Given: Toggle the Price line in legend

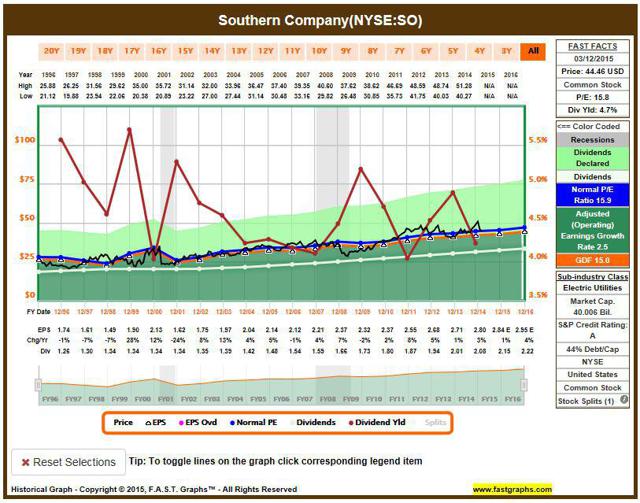Looking at the screenshot, I should [123, 423].
